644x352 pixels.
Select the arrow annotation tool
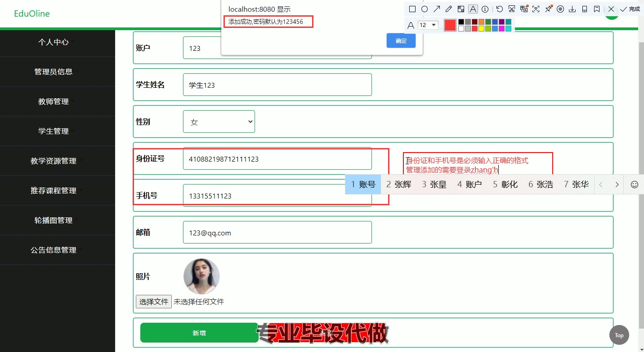pos(437,9)
